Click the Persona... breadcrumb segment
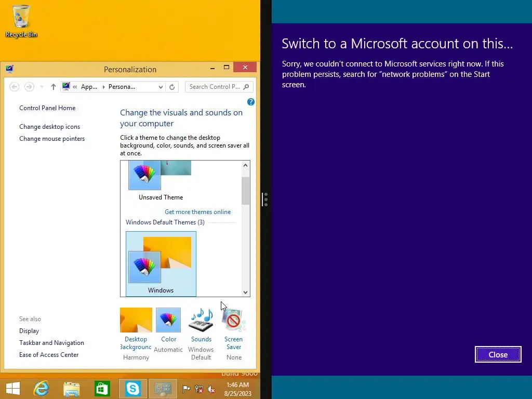This screenshot has height=399, width=532. [122, 87]
